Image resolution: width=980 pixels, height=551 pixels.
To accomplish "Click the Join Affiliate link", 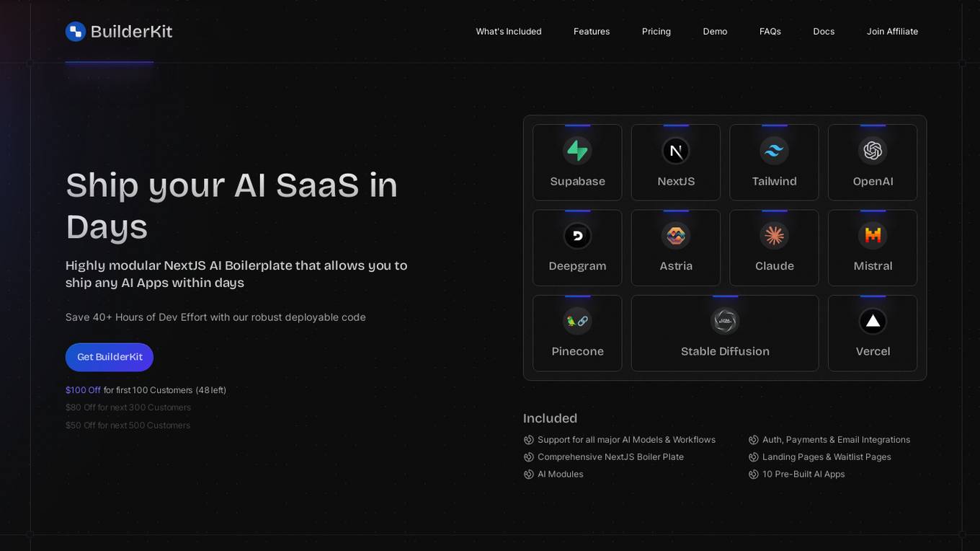I will (x=892, y=32).
